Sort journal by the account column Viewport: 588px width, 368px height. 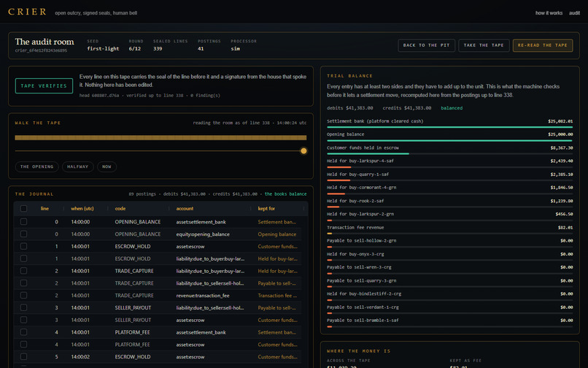coord(185,208)
